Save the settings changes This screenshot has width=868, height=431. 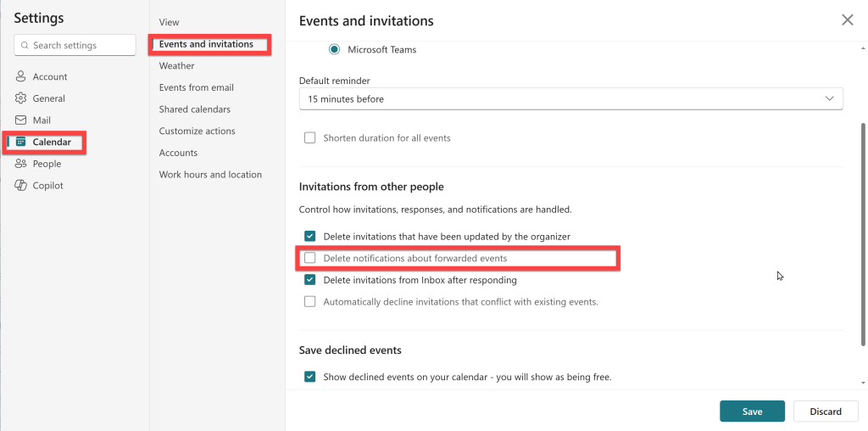pyautogui.click(x=753, y=411)
